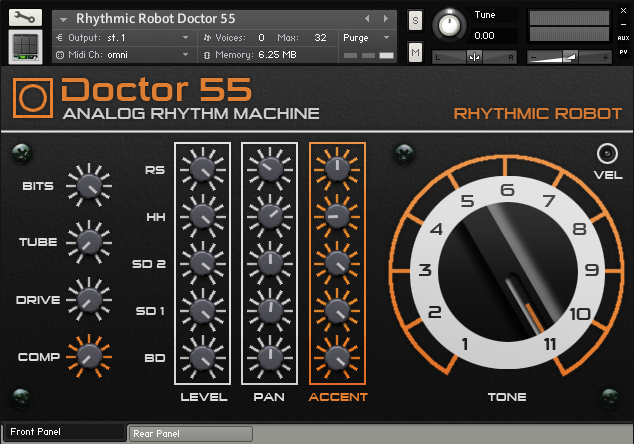Open the wrench instrument edit mode
The width and height of the screenshot is (634, 444).
point(25,17)
